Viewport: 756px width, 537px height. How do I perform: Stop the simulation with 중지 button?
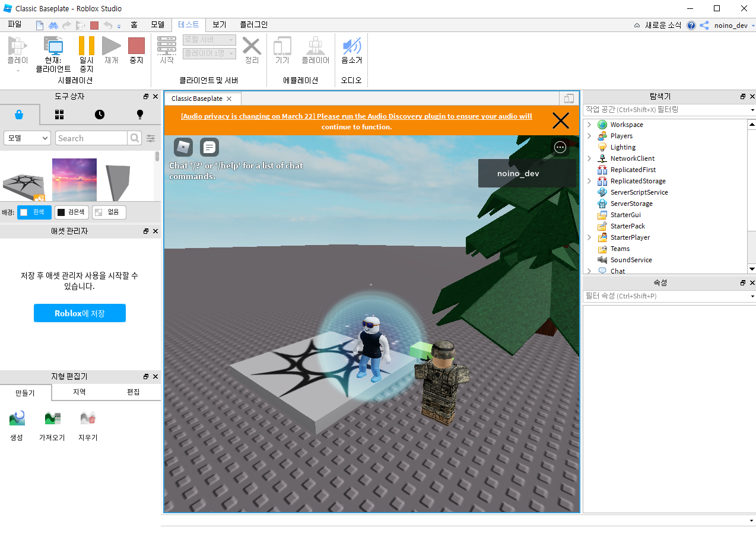pos(136,46)
